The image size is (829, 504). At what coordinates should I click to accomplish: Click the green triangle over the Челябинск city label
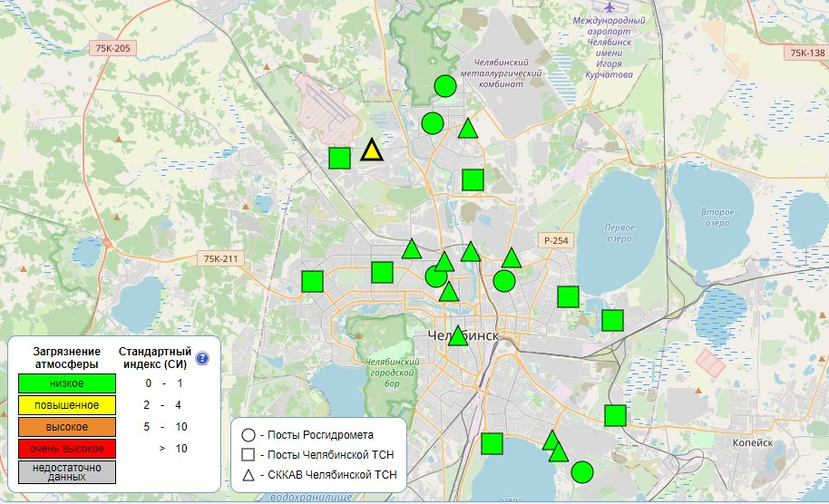click(458, 336)
